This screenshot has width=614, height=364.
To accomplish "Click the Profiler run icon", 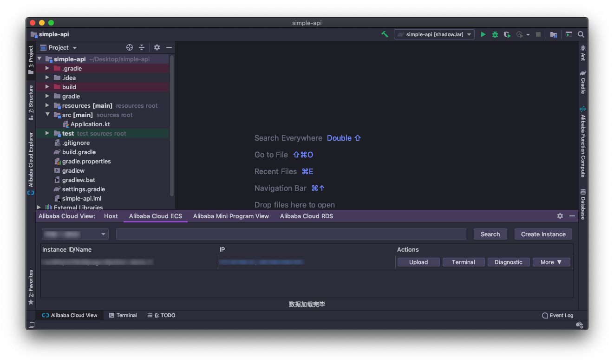I will (520, 34).
